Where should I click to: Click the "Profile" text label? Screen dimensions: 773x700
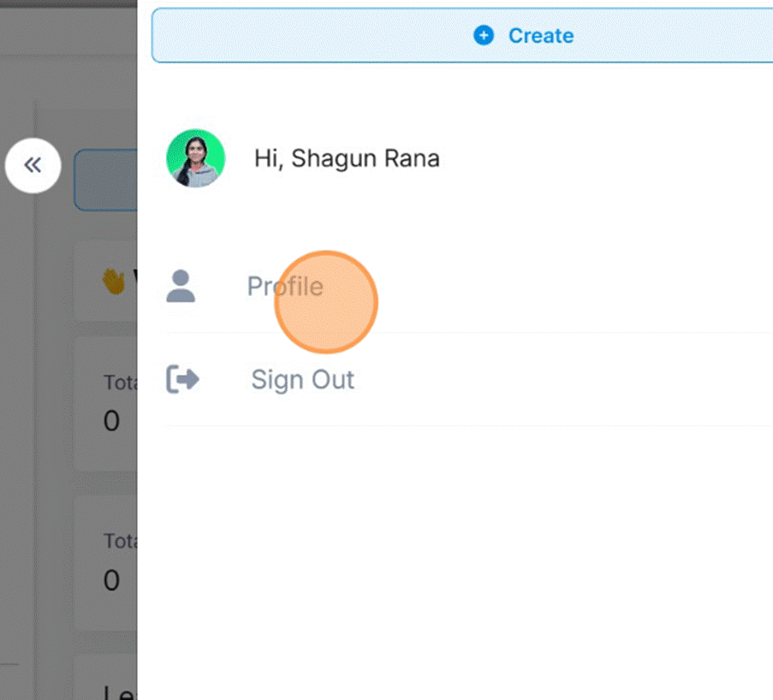285,287
